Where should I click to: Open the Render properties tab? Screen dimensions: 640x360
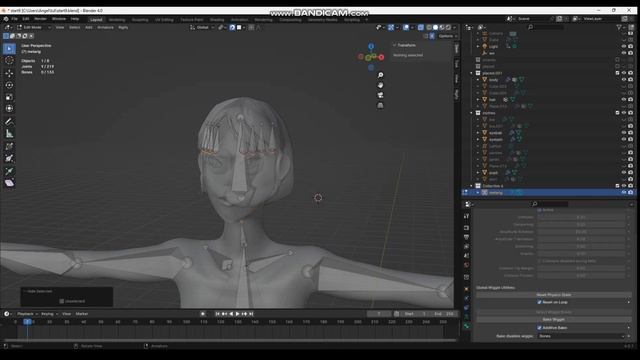pyautogui.click(x=467, y=228)
